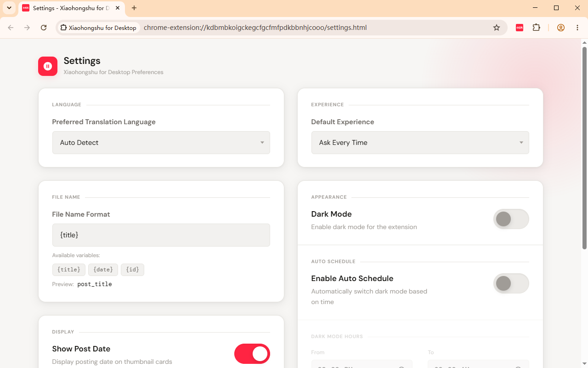Reload the settings page
The width and height of the screenshot is (588, 368).
44,28
